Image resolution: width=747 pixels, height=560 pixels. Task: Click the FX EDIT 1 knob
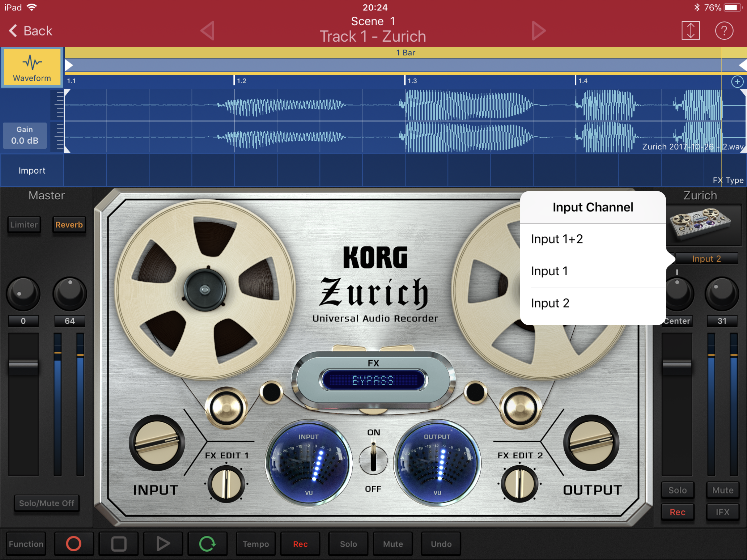tap(226, 484)
